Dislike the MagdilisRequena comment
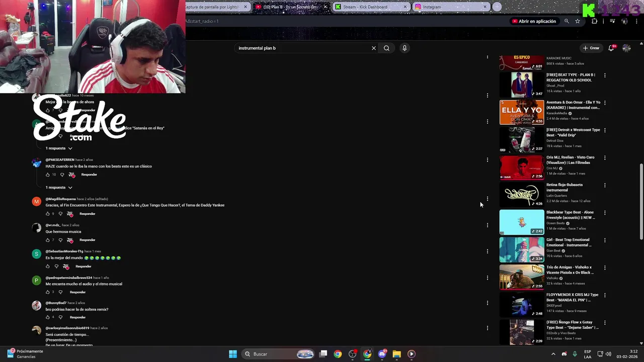The image size is (644, 362). pyautogui.click(x=60, y=214)
